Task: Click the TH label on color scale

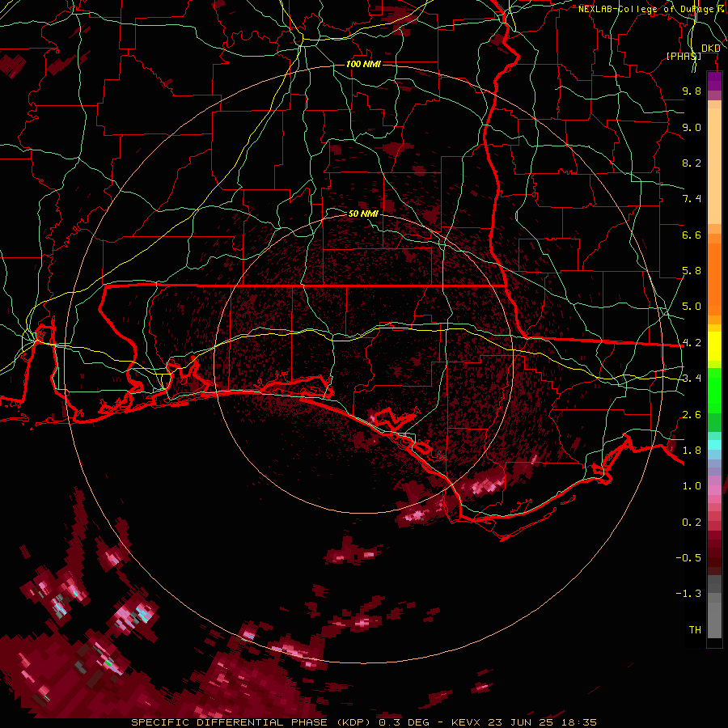Action: tap(695, 630)
